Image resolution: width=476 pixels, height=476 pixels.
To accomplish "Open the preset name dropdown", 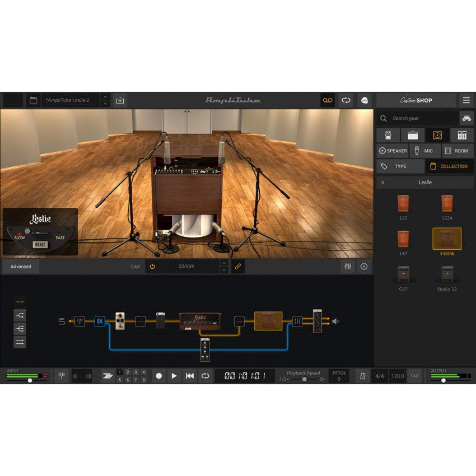I will 105,100.
